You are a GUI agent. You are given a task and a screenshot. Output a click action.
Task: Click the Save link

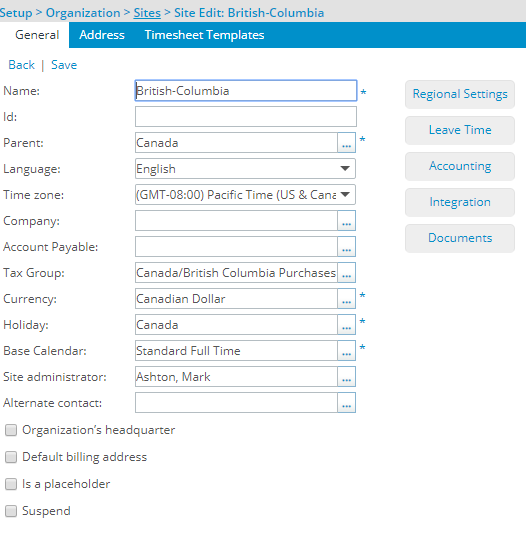tap(64, 65)
